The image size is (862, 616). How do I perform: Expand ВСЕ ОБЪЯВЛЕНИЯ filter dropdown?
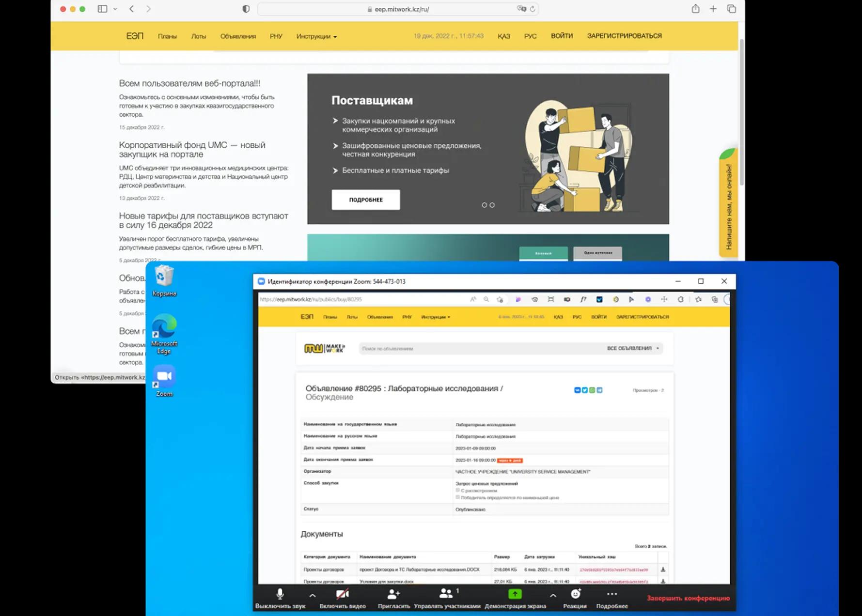pos(633,348)
